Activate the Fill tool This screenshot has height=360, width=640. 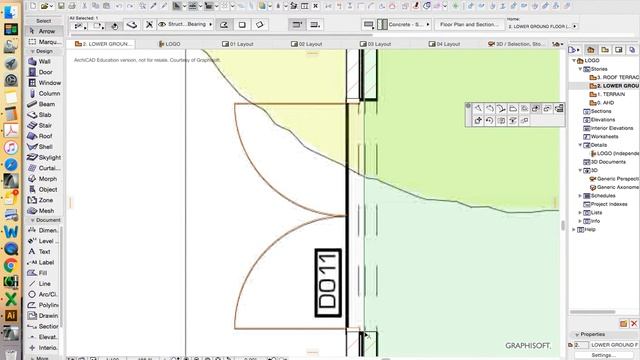43,273
